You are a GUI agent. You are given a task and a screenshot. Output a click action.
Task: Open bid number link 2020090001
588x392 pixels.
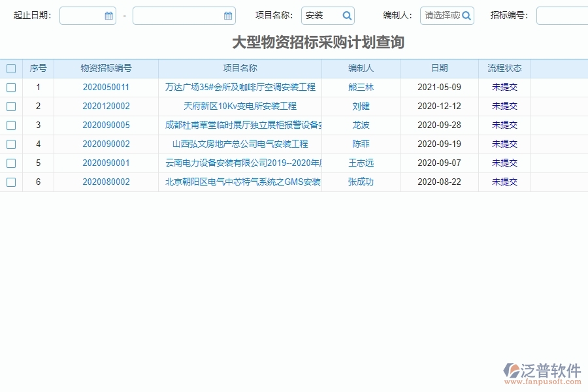tap(108, 163)
